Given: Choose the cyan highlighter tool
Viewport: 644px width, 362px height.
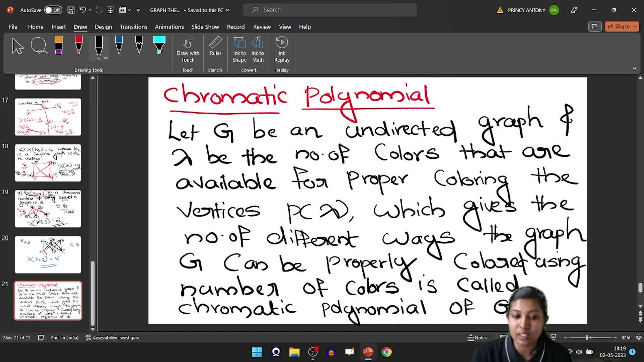Looking at the screenshot, I should point(159,45).
